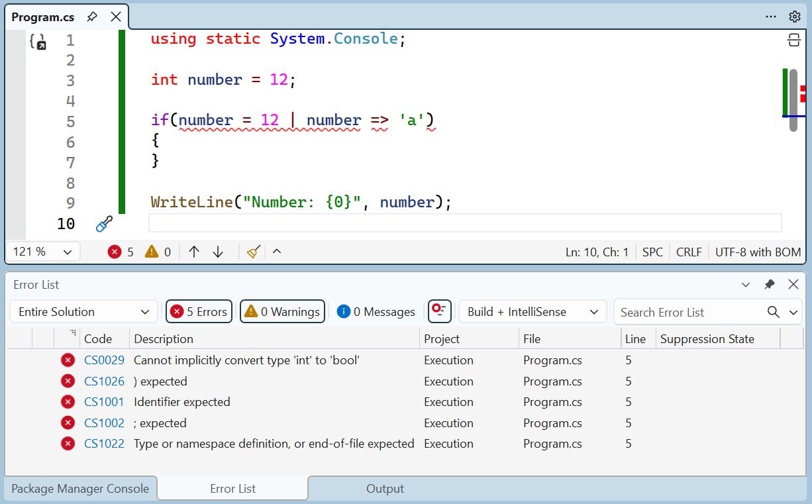Open the Build + IntelliSense dropdown

[x=533, y=311]
